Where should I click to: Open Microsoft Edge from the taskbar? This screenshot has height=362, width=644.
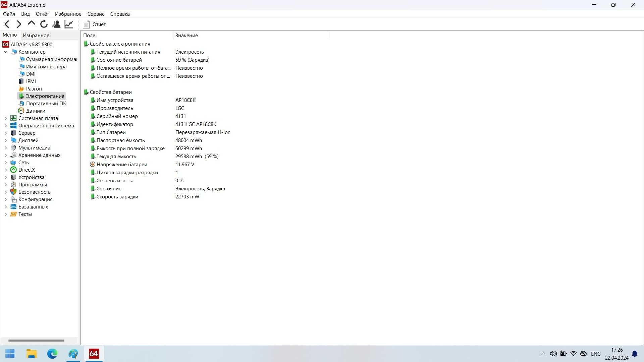click(x=52, y=354)
